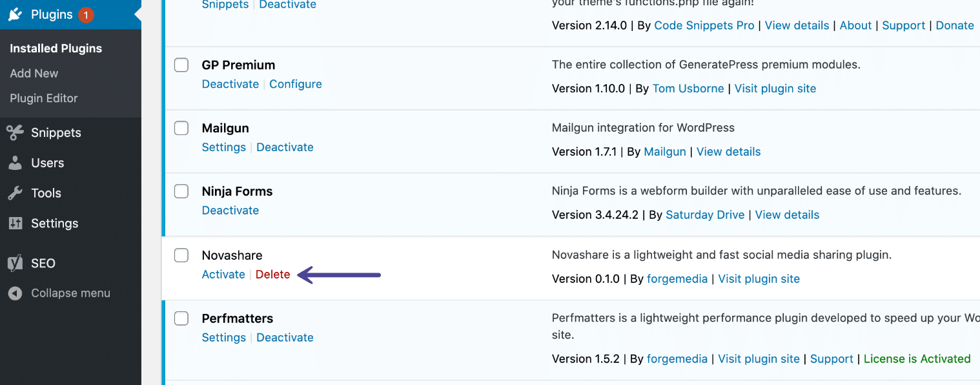Viewport: 980px width, 385px height.
Task: Visit the Perfmatters plugin site
Action: pos(759,359)
